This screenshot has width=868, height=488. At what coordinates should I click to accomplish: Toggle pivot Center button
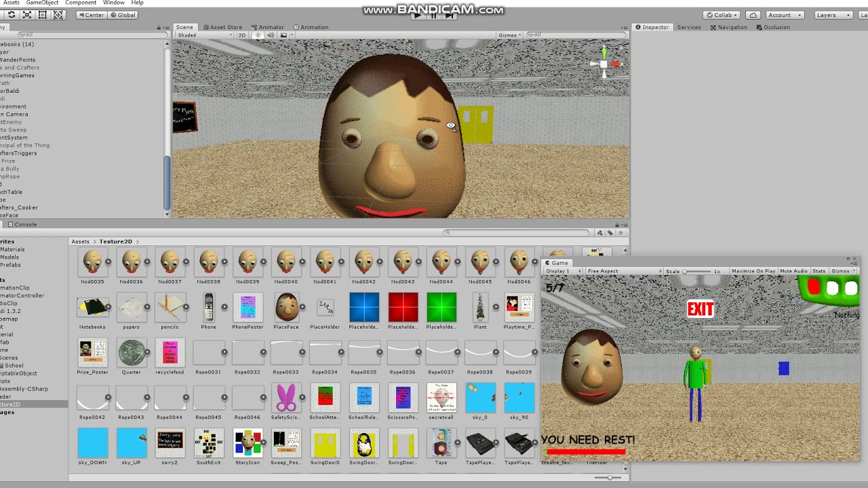90,15
